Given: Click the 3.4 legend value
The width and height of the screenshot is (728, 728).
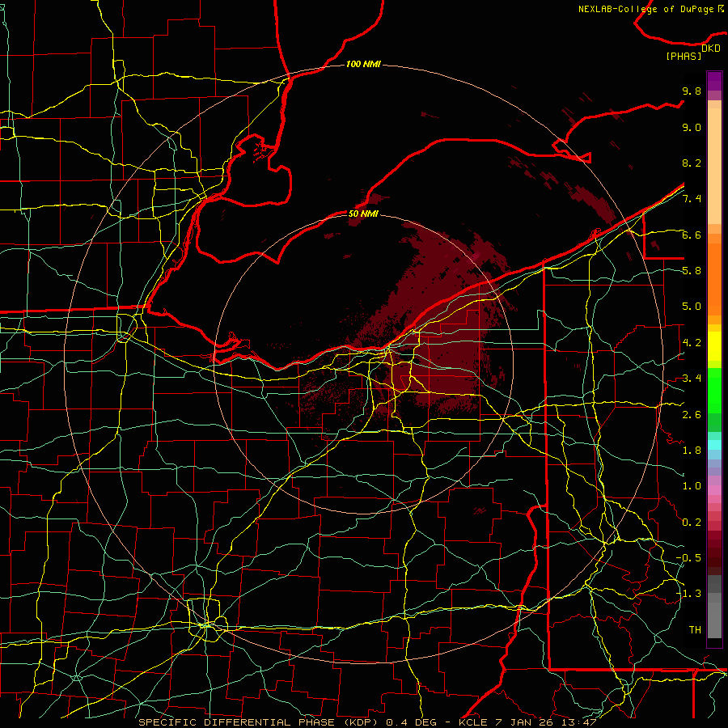Looking at the screenshot, I should coord(692,379).
